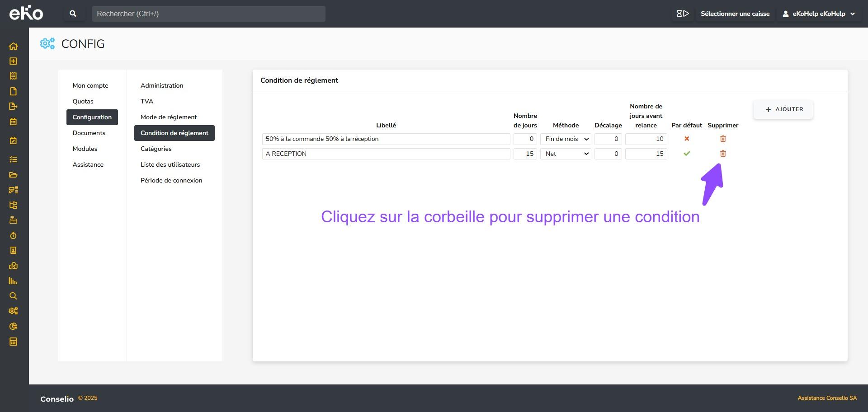This screenshot has height=412, width=868.
Task: Delete the 'A RECEPTION' condition with trash icon
Action: (x=722, y=154)
